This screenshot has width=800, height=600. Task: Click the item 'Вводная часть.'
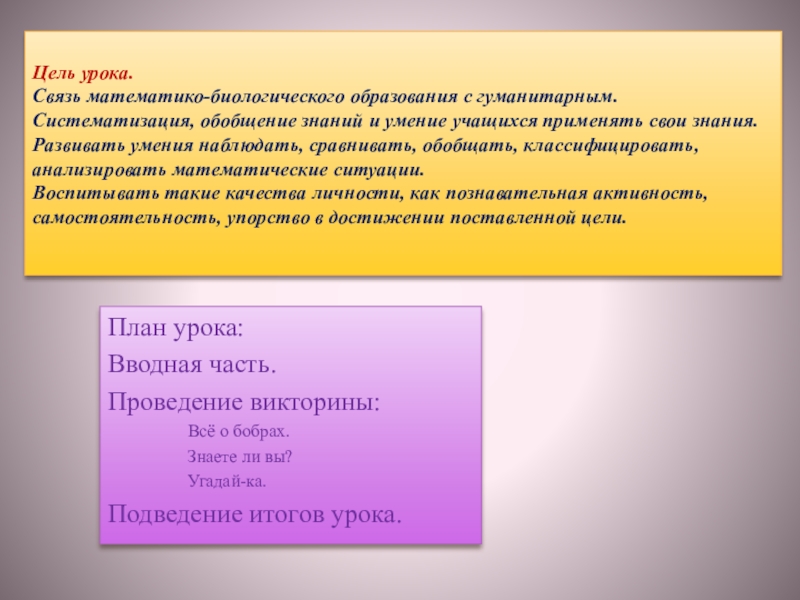pos(192,364)
